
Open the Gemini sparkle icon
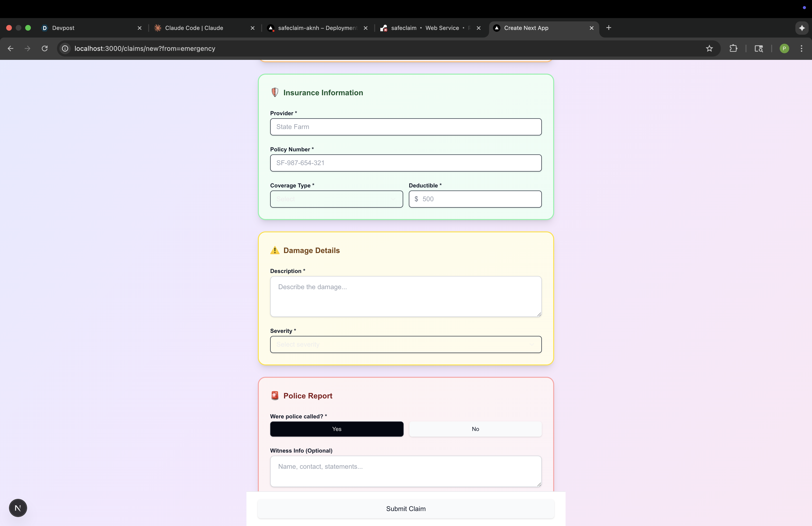(x=802, y=28)
